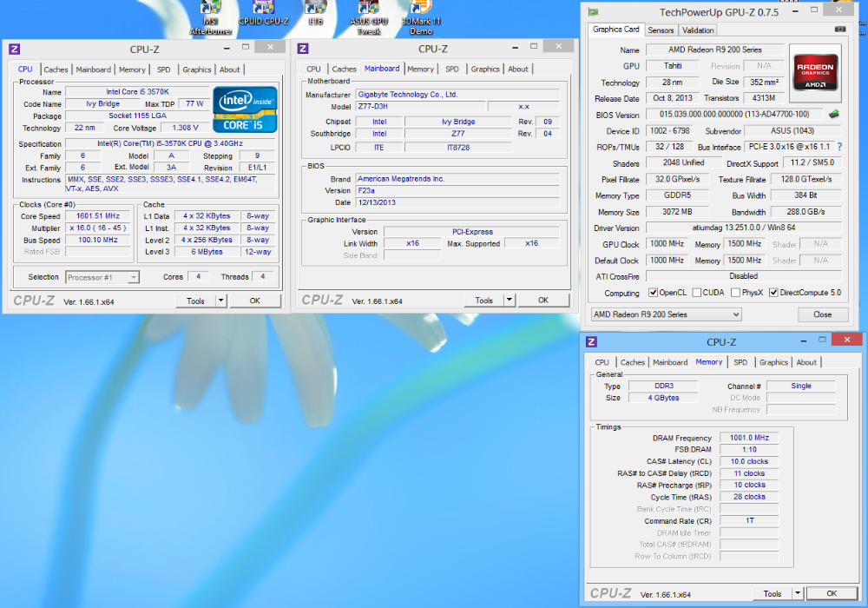This screenshot has height=608, width=868.
Task: Click the BIOS version 'F23a' value
Action: tap(457, 190)
